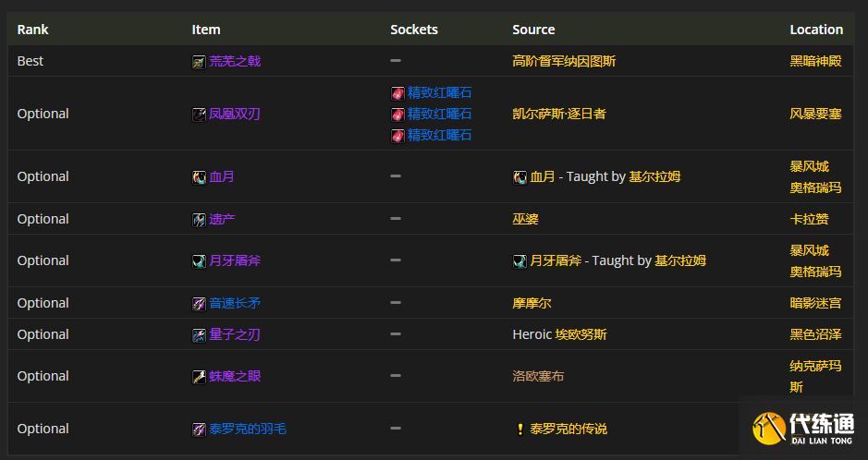The width and height of the screenshot is (868, 460).
Task: Click the 量子之刃 item icon
Action: [x=199, y=335]
